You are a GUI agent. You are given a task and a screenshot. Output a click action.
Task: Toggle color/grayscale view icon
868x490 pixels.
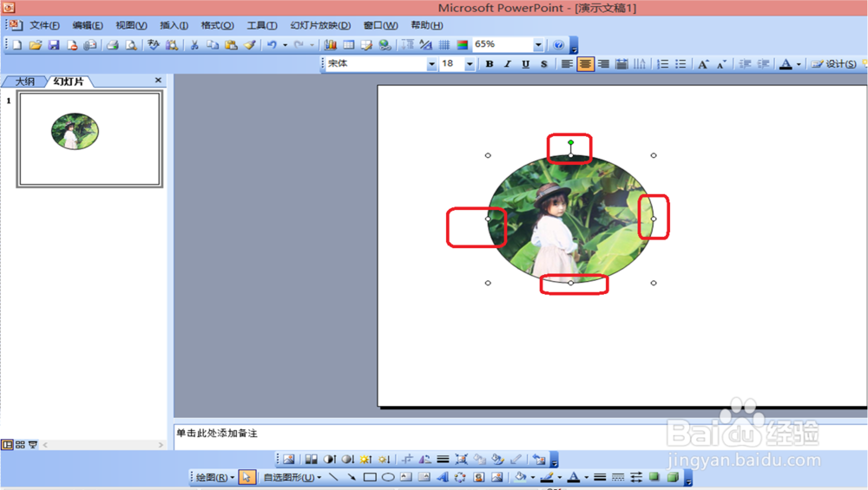coord(463,45)
